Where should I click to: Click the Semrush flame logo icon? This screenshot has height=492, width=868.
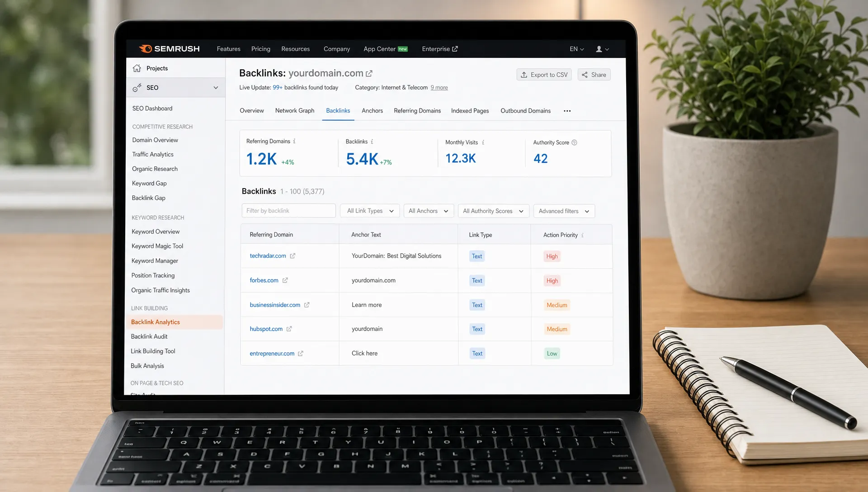pyautogui.click(x=146, y=49)
